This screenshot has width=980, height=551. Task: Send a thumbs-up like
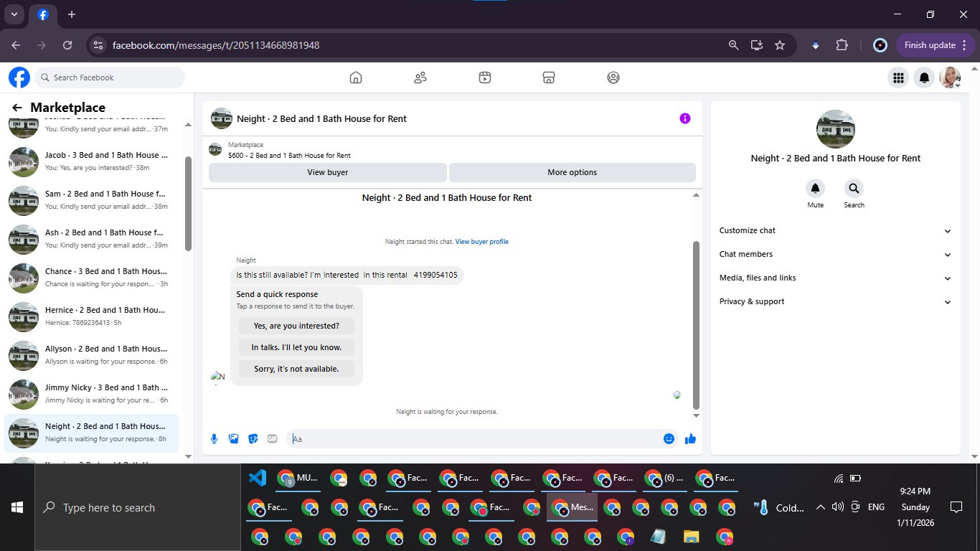690,439
